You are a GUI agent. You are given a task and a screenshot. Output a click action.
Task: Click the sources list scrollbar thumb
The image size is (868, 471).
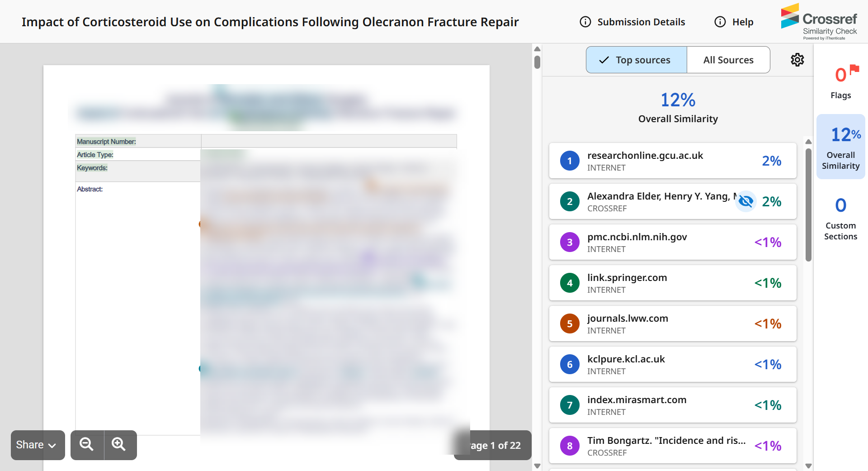tap(809, 205)
